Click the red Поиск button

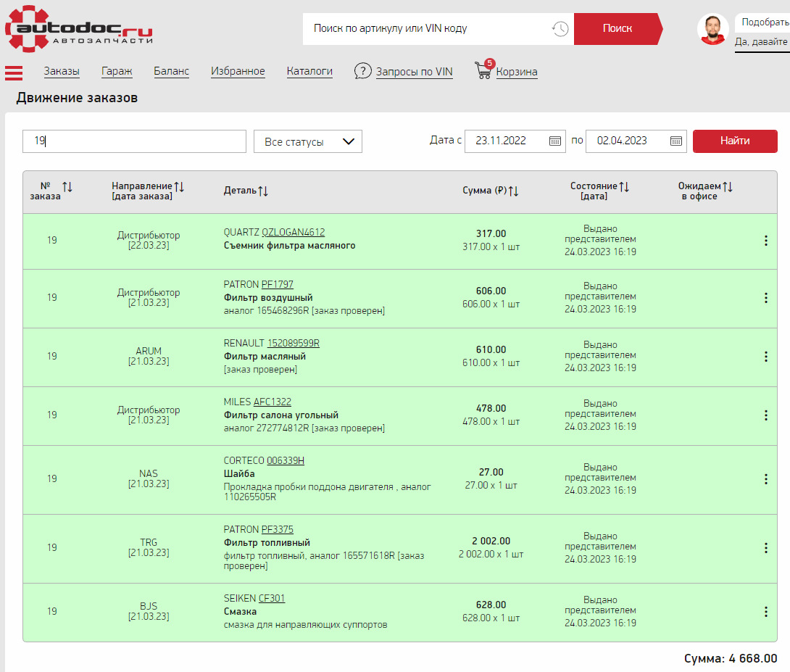pyautogui.click(x=618, y=29)
